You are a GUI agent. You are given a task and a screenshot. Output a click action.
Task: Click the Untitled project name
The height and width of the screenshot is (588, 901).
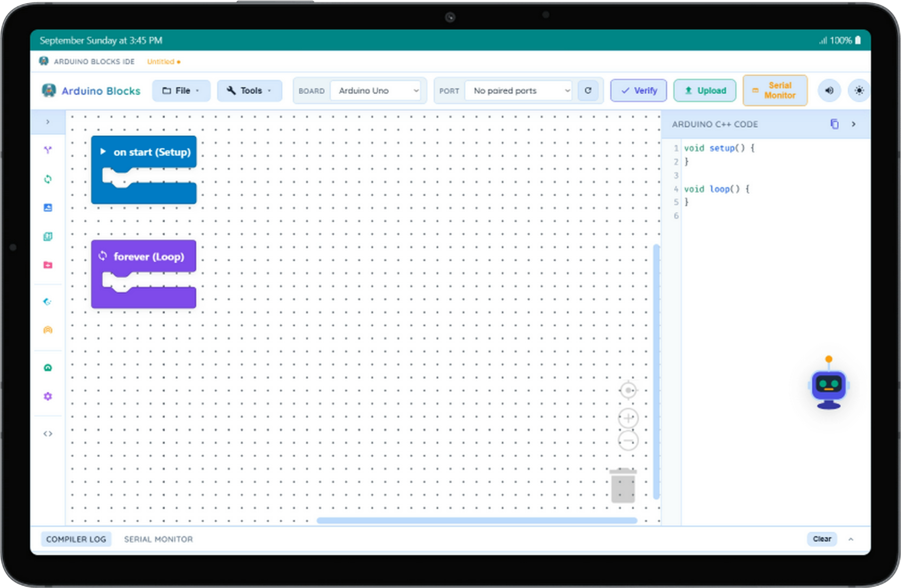pos(164,61)
